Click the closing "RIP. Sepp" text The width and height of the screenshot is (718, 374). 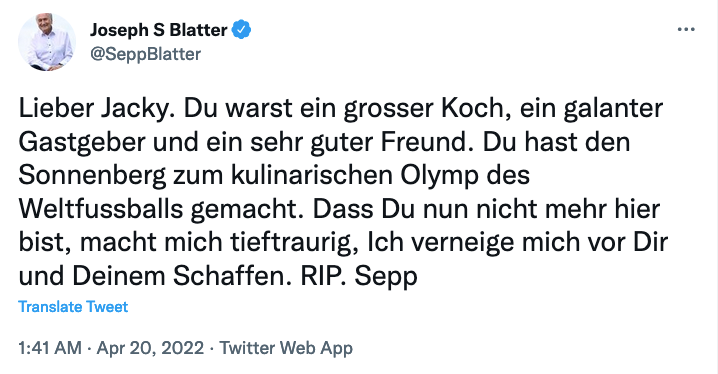(359, 277)
